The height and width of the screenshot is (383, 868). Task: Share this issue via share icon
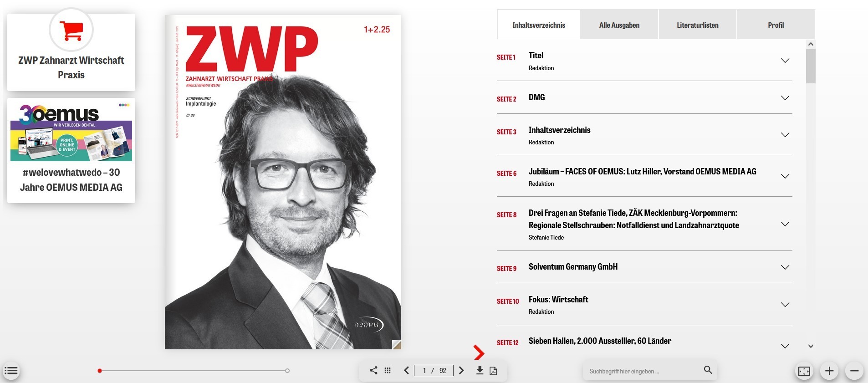373,370
